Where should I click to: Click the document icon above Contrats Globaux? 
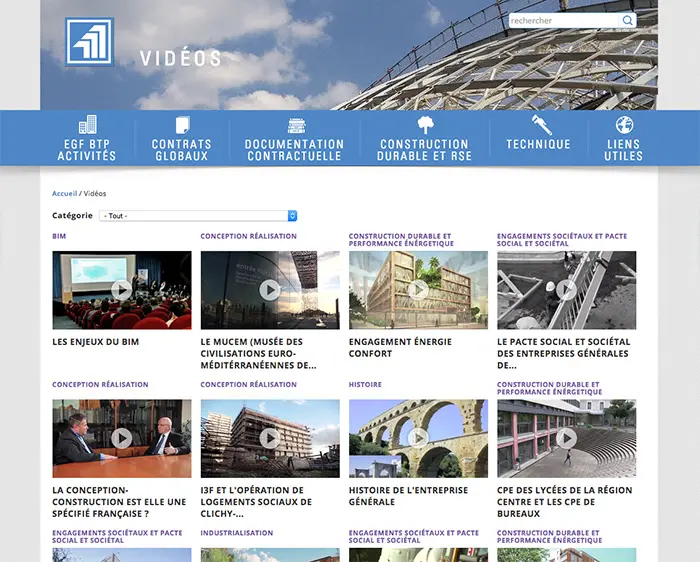coord(182,125)
